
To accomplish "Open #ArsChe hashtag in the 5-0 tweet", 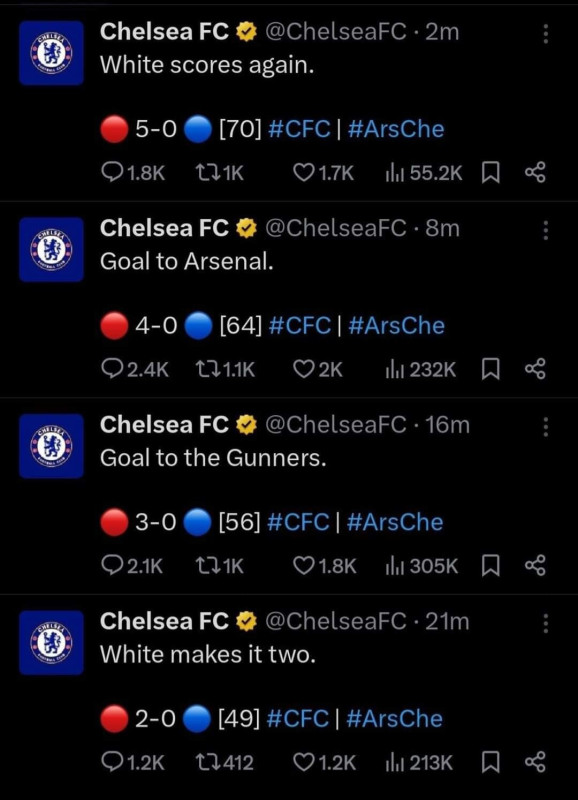I will click(x=396, y=129).
